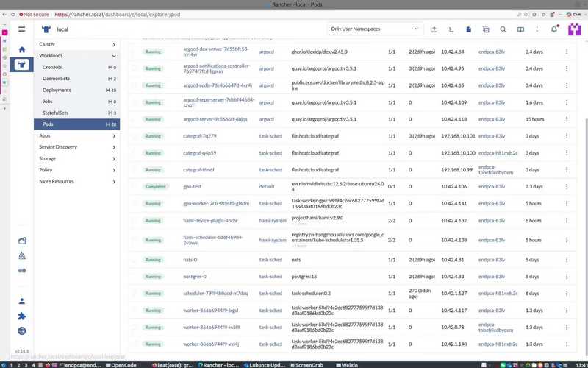Open the Only User Namespaces dropdown
588x368 pixels.
[x=375, y=29]
